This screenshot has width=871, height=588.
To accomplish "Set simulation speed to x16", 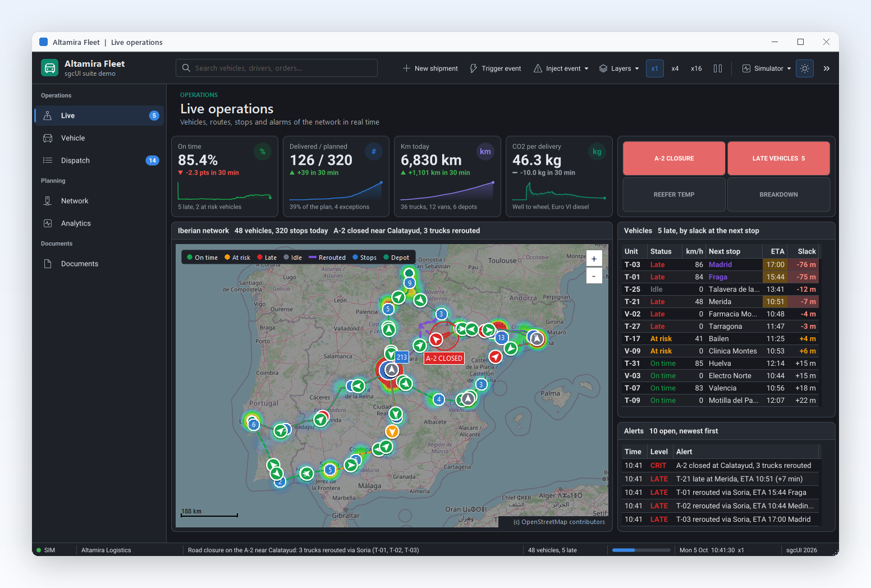I will tap(696, 68).
